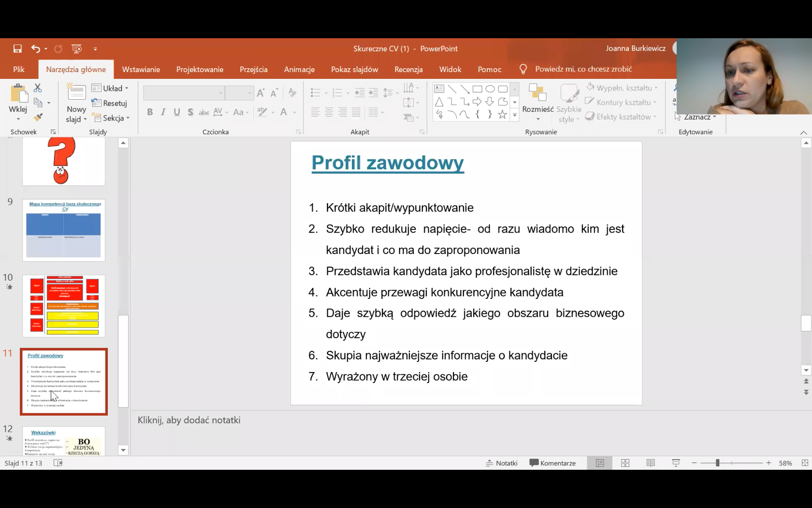The height and width of the screenshot is (508, 812).
Task: Toggle align text left button
Action: [316, 113]
